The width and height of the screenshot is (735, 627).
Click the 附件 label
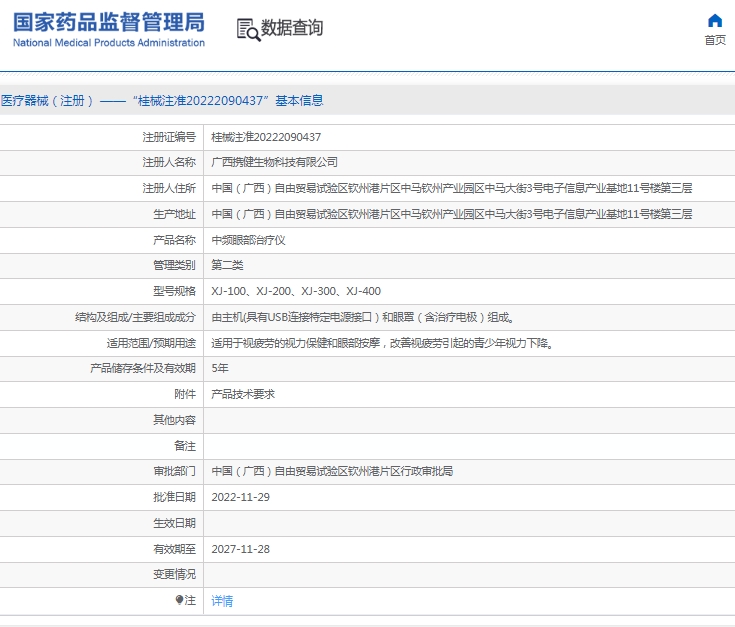pos(185,394)
